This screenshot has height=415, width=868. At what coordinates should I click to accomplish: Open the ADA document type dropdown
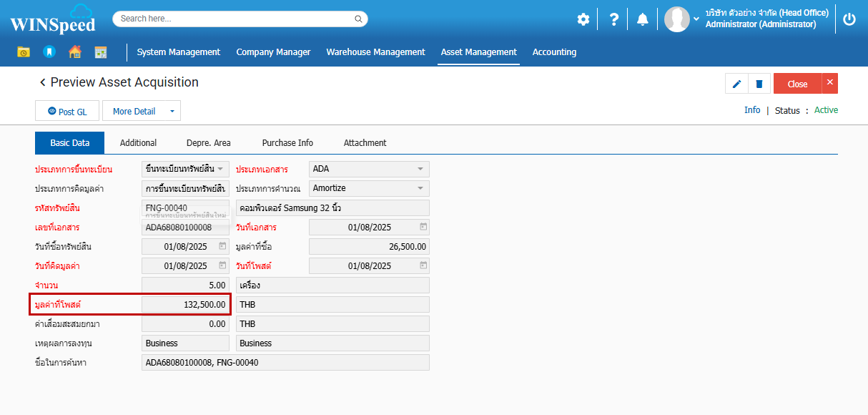[420, 170]
